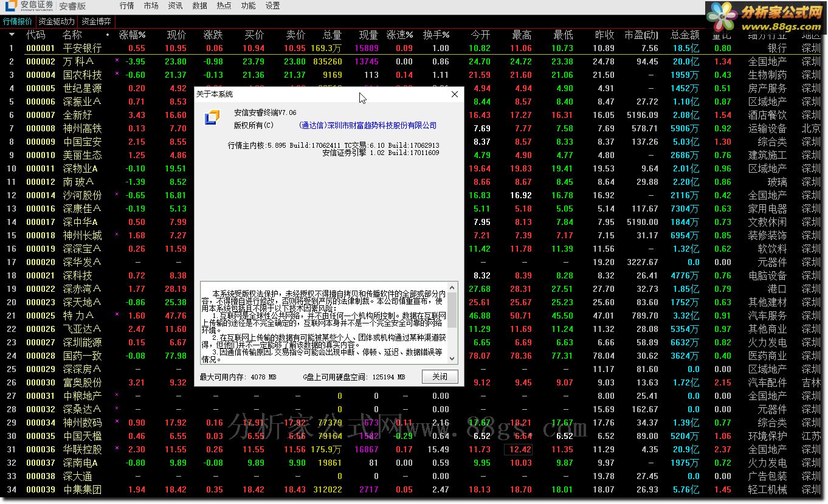
Task: Sort by the 市盈(动) column header
Action: pos(641,35)
